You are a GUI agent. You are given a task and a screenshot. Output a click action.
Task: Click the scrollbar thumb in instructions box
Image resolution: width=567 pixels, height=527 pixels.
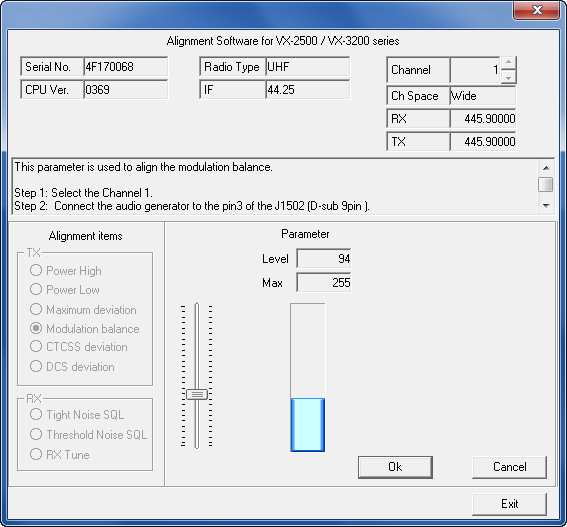tap(546, 184)
